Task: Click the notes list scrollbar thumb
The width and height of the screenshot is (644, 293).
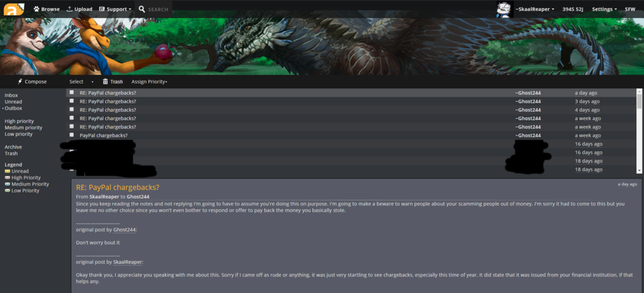Action: click(639, 100)
